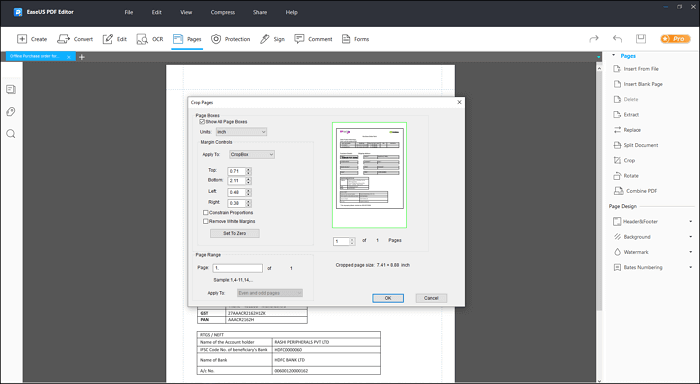Image resolution: width=700 pixels, height=384 pixels.
Task: Open the attachments sidebar icon
Action: tap(11, 112)
